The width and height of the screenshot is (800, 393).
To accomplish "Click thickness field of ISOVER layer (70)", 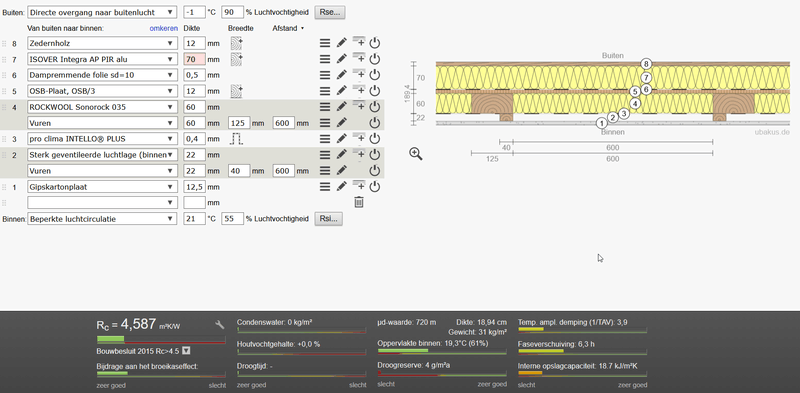I will pos(194,59).
